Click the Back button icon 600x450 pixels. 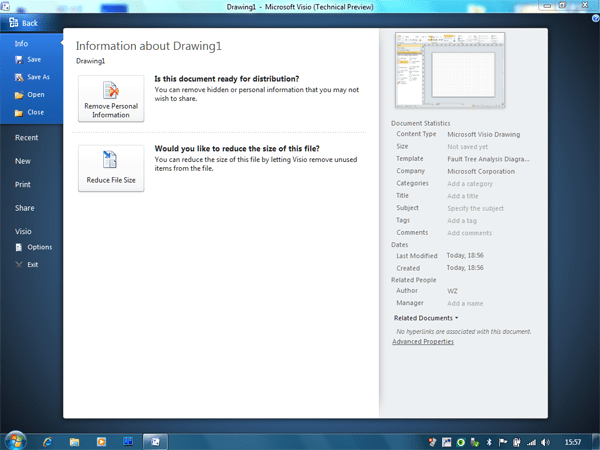point(13,23)
